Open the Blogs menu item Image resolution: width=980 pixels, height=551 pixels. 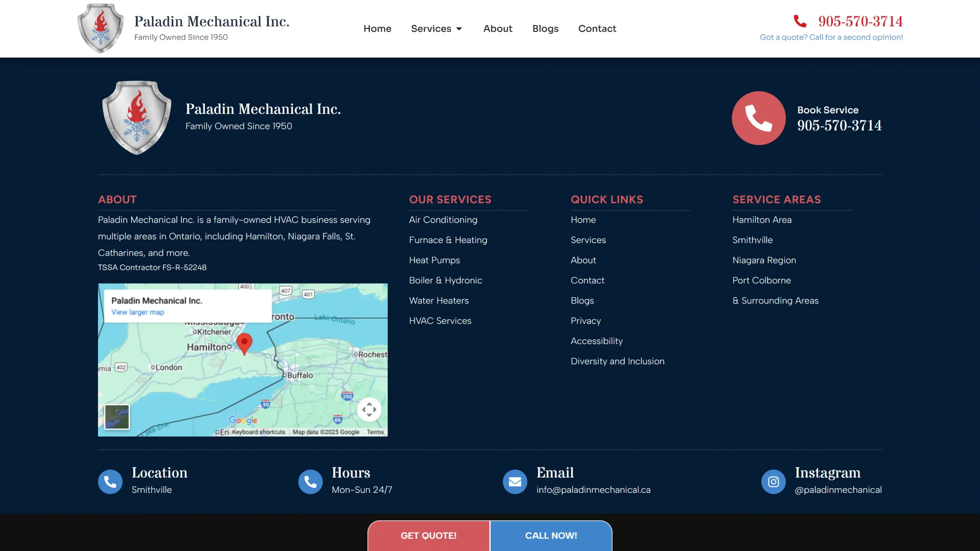point(545,29)
